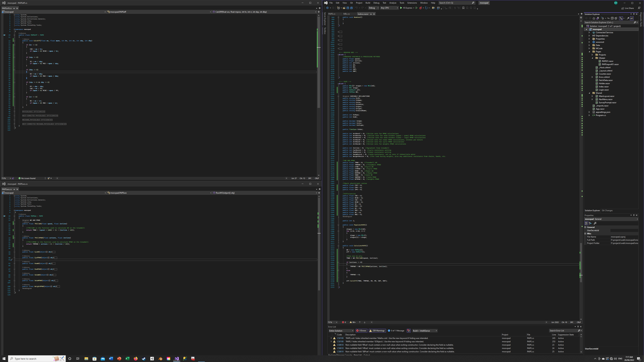Collapse the Shared folder in Solution Explorer
This screenshot has height=362, width=644.
pos(589,93)
